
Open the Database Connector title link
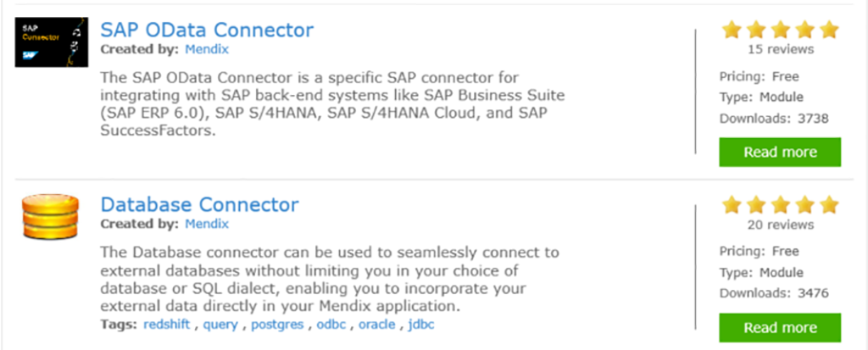click(199, 204)
